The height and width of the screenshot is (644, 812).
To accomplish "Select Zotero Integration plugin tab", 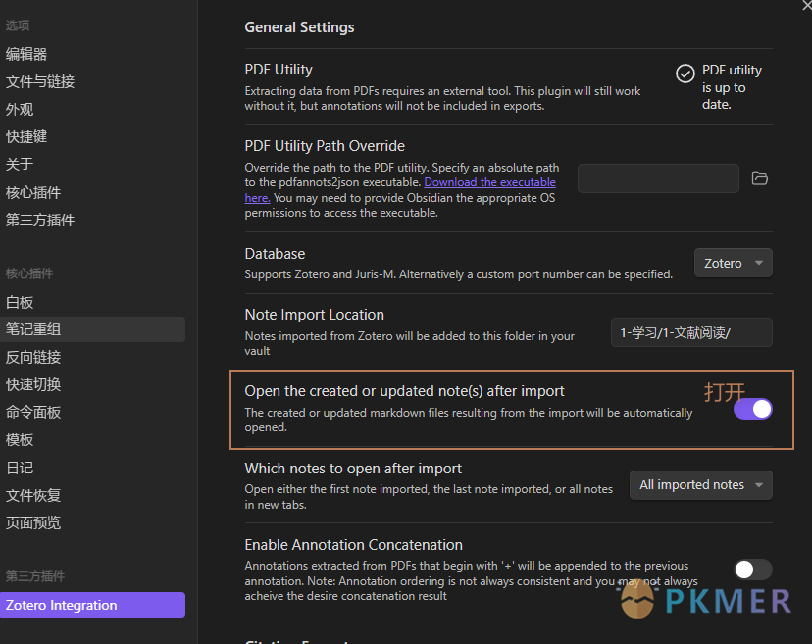I will [x=92, y=605].
